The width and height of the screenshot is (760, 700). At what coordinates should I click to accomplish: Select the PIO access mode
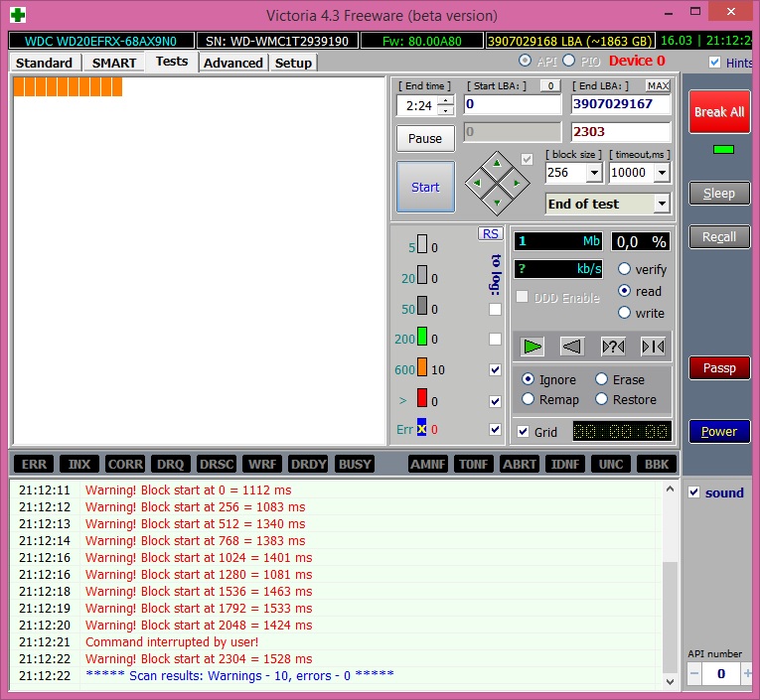tap(568, 61)
